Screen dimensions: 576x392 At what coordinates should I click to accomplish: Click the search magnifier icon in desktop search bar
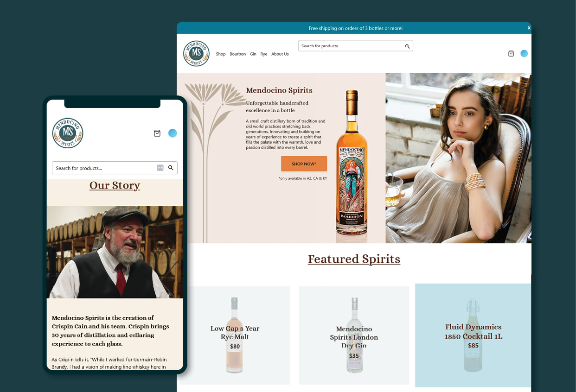tap(407, 46)
